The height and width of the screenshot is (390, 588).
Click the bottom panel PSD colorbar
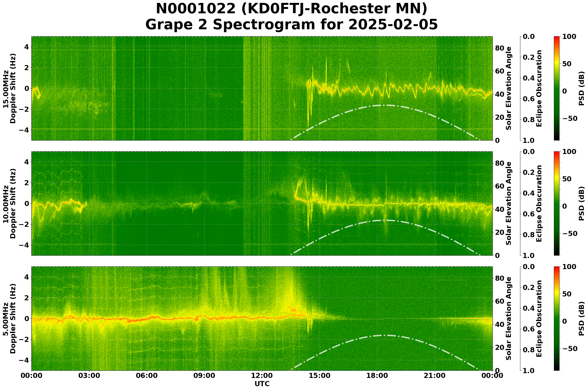coord(557,318)
